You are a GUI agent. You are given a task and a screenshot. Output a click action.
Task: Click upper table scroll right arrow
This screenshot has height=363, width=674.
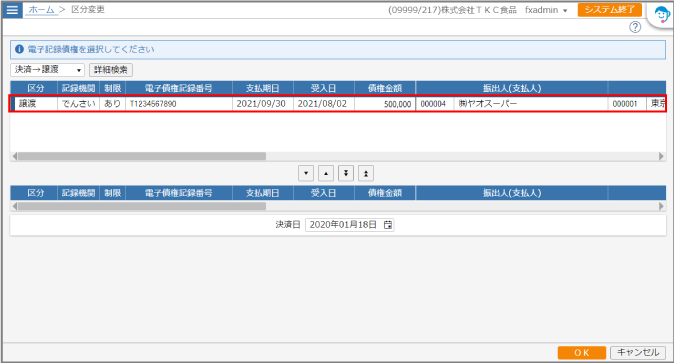tap(662, 156)
